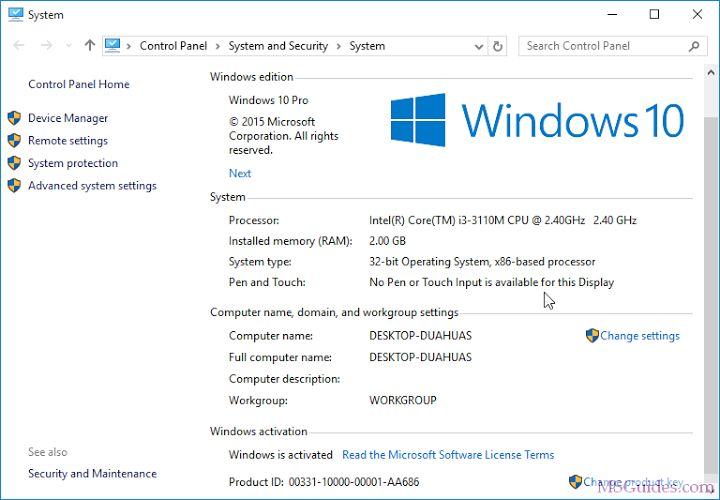The height and width of the screenshot is (500, 720).
Task: Select System and Security breadcrumb
Action: pyautogui.click(x=278, y=46)
